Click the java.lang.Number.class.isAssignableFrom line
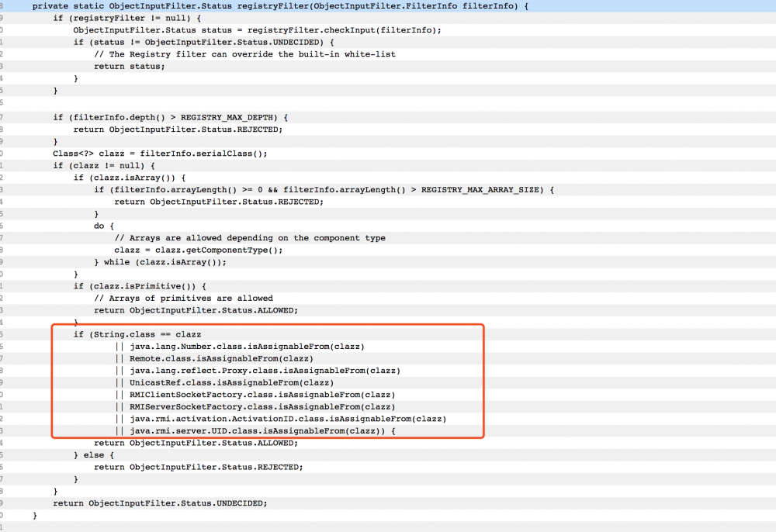Viewport: 776px width, 532px height. (x=240, y=347)
